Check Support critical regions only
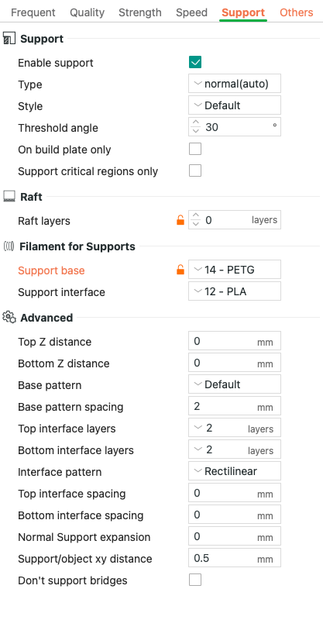This screenshot has width=323, height=644. pos(195,170)
